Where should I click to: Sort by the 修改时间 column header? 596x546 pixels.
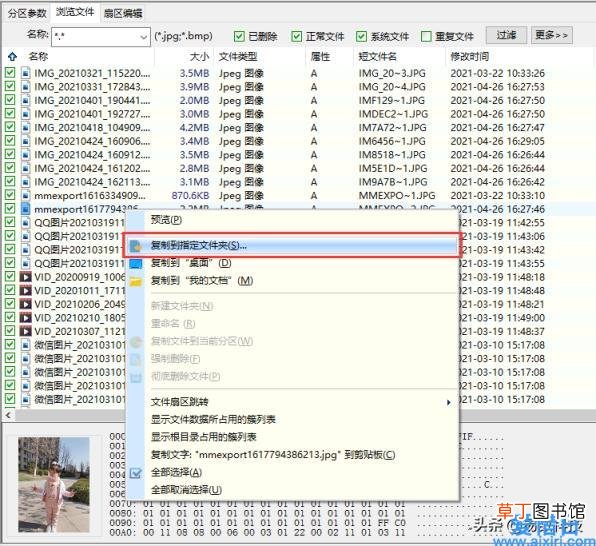tap(469, 57)
